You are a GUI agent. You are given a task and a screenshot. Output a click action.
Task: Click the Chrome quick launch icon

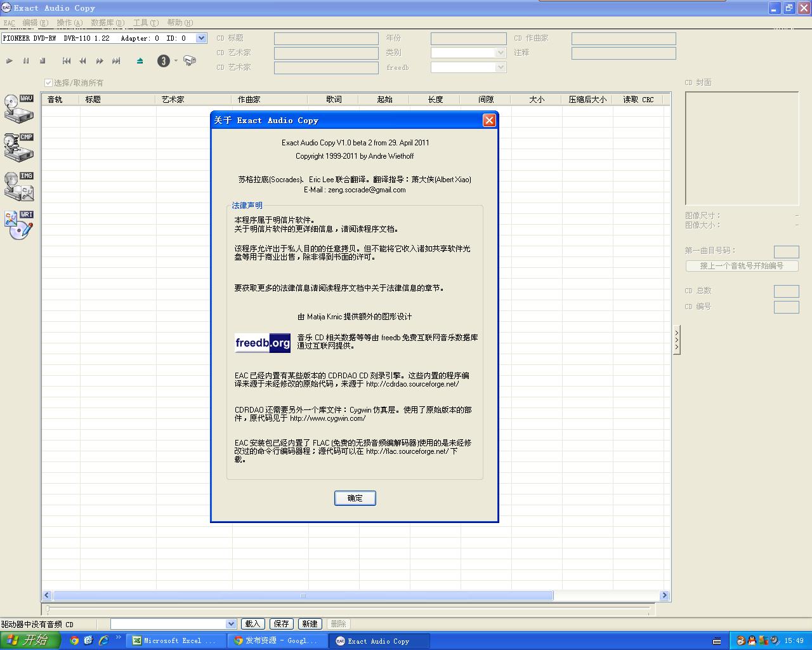click(74, 640)
